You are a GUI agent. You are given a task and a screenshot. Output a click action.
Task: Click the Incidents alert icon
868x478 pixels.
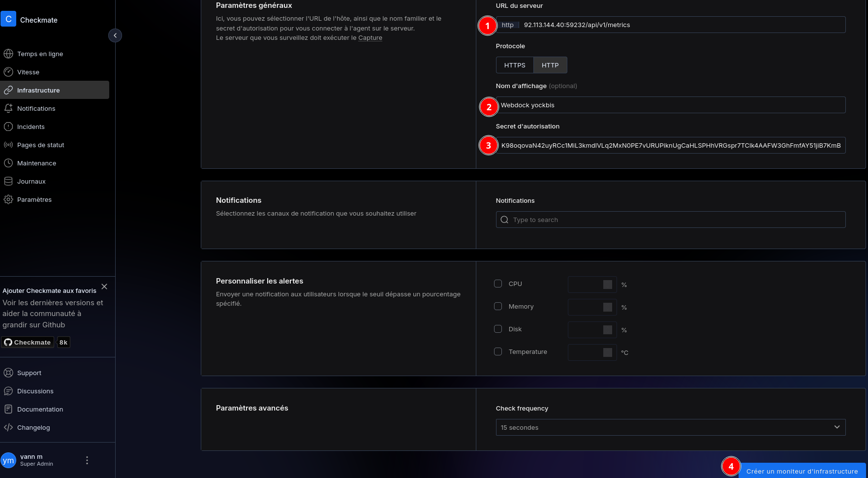pos(8,127)
